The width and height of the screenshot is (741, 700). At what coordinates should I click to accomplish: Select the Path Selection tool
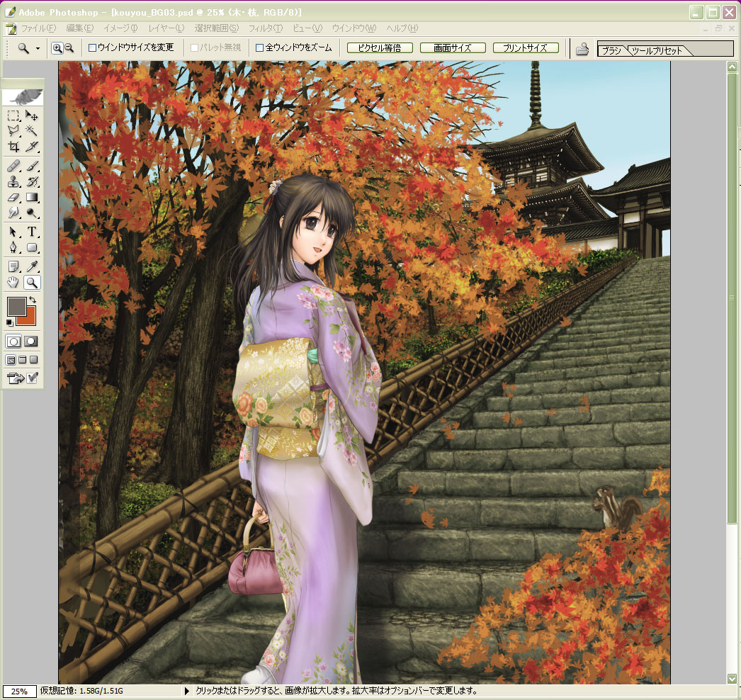click(13, 232)
